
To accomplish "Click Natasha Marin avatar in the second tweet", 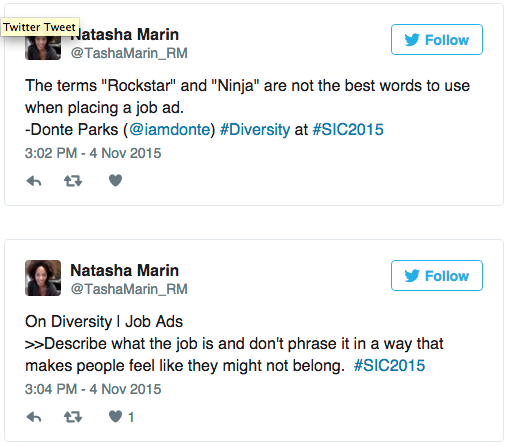I will [43, 278].
